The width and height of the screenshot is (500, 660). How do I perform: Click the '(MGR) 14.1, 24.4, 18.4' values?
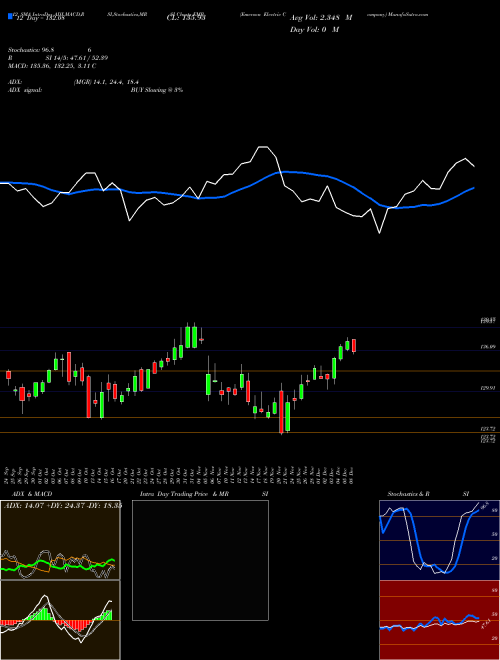(x=106, y=82)
